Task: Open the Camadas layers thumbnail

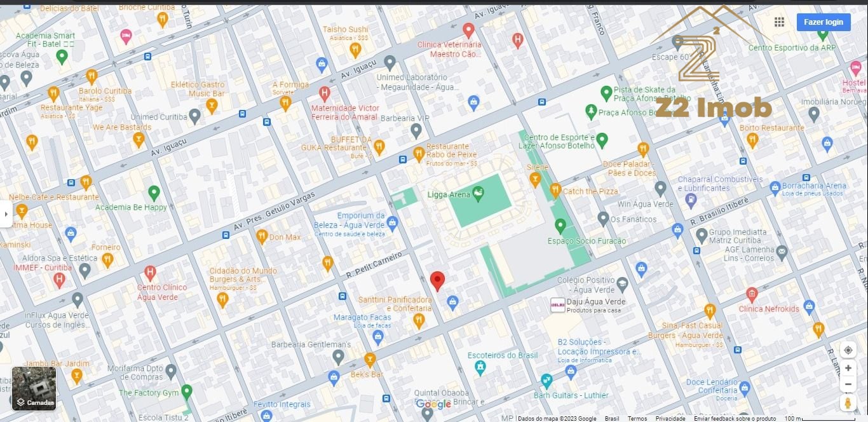Action: coord(34,388)
